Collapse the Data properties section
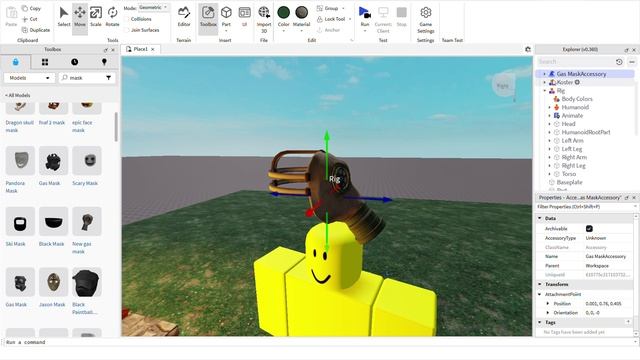 pyautogui.click(x=540, y=218)
